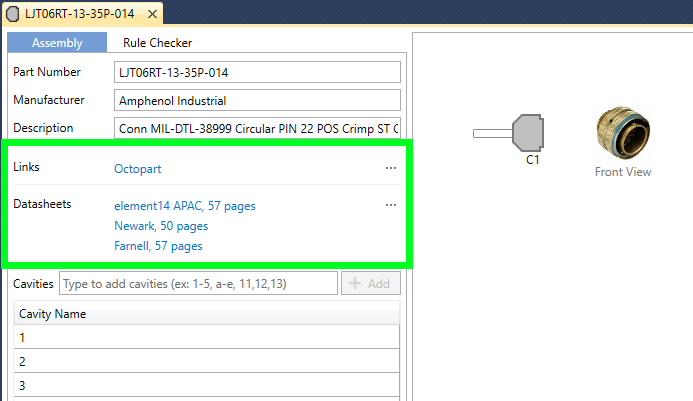Open the Octopart link
Screen dimensions: 693x401
point(137,169)
